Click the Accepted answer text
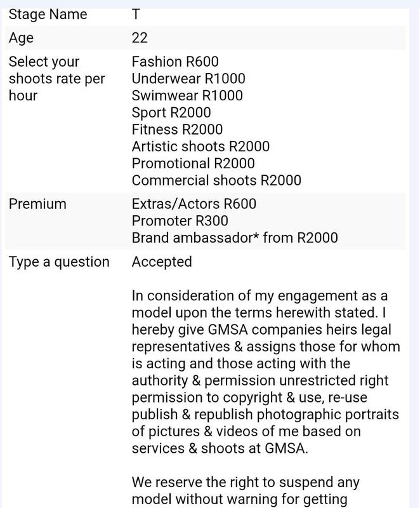The image size is (420, 508). coord(162,262)
